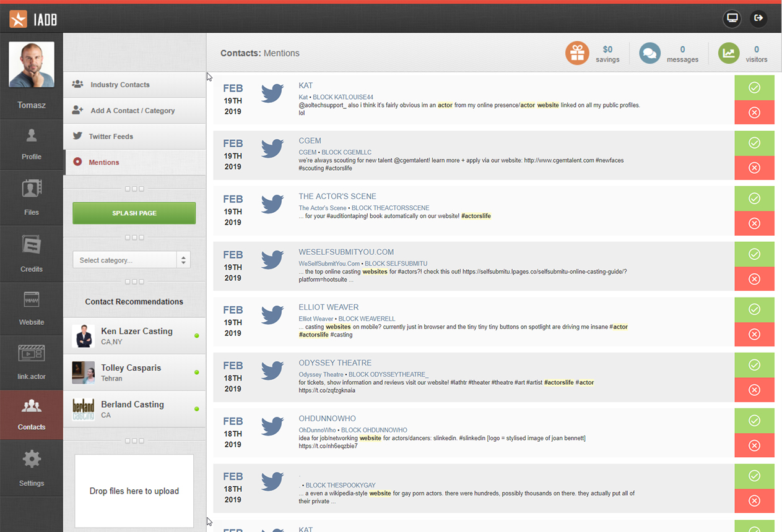Viewport: 782px width, 532px height.
Task: Open the messages chat bubble icon
Action: click(x=649, y=54)
